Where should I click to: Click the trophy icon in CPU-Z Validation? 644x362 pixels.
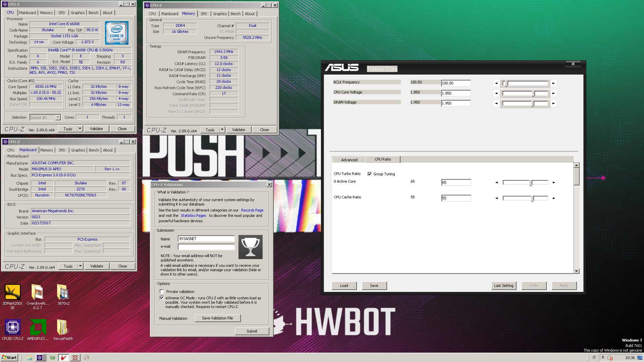(x=251, y=247)
